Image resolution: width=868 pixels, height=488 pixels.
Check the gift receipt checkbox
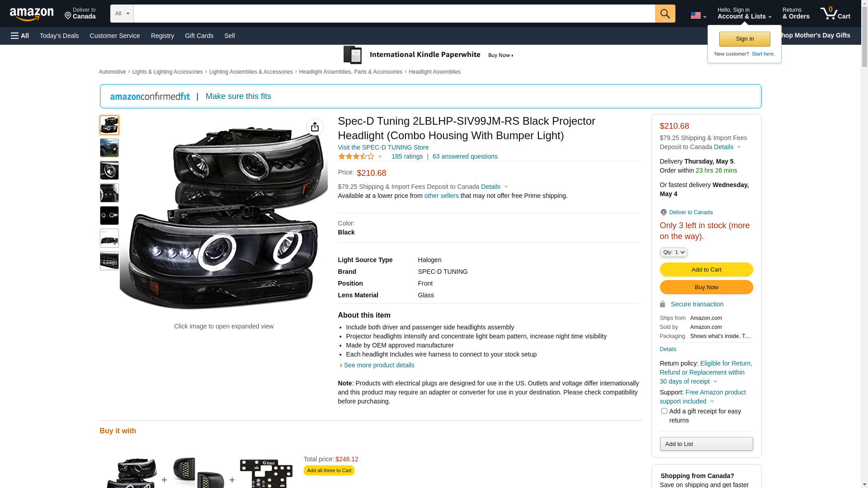664,411
